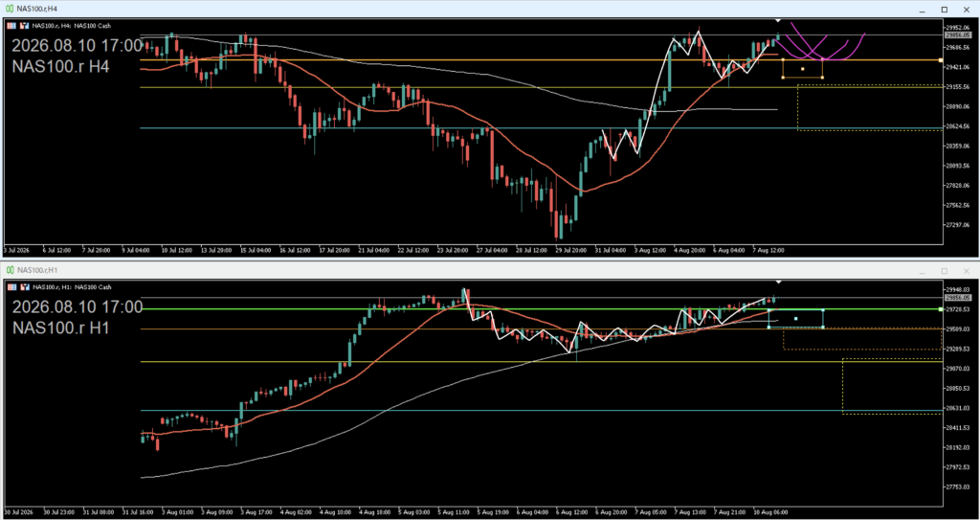Click price 29509.03 on the H1 price scale
The height and width of the screenshot is (520, 980).
(958, 329)
